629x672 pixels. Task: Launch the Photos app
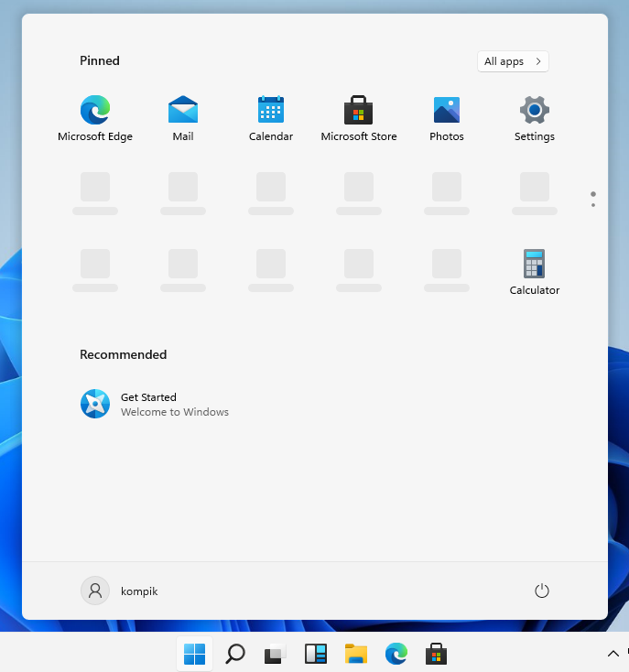coord(447,119)
